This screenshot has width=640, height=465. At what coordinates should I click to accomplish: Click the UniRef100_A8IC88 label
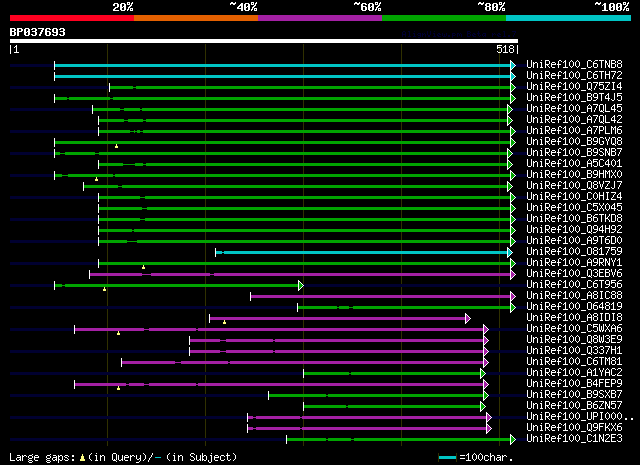[574, 296]
